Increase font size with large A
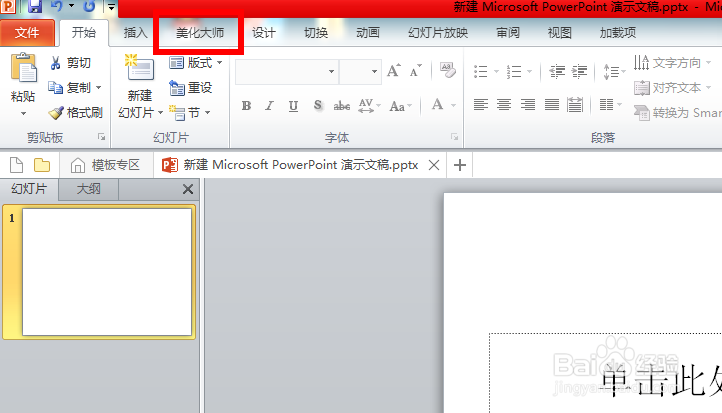Image resolution: width=722 pixels, height=413 pixels. click(x=394, y=71)
